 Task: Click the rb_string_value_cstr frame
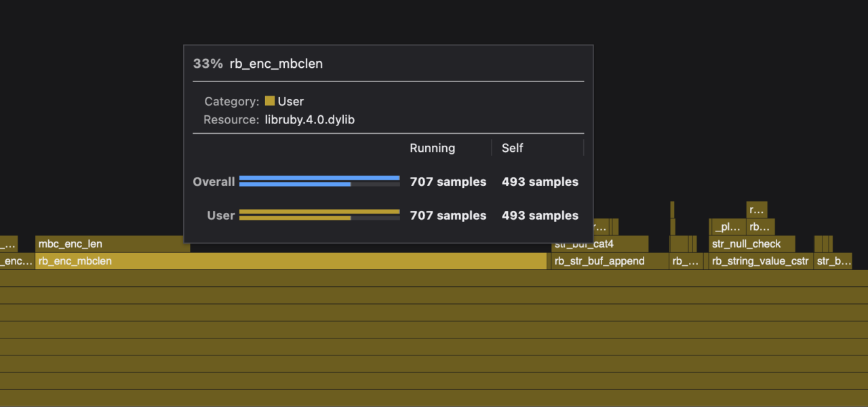click(759, 261)
